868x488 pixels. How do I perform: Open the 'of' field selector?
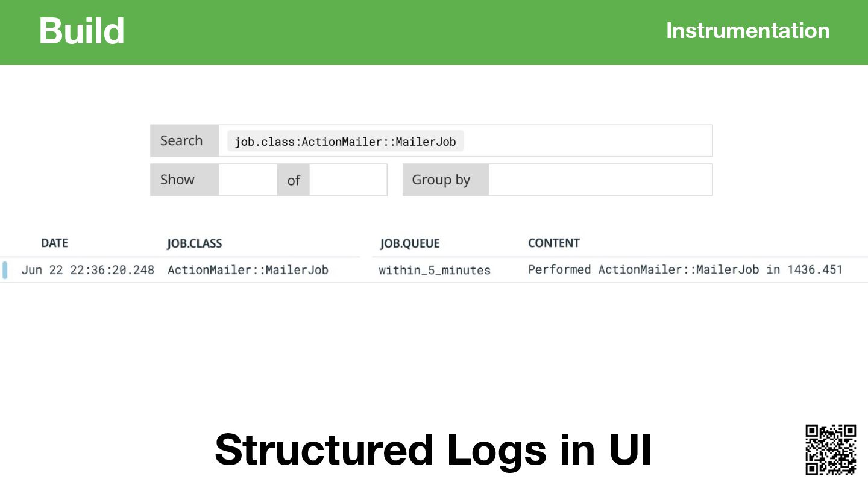(x=348, y=180)
